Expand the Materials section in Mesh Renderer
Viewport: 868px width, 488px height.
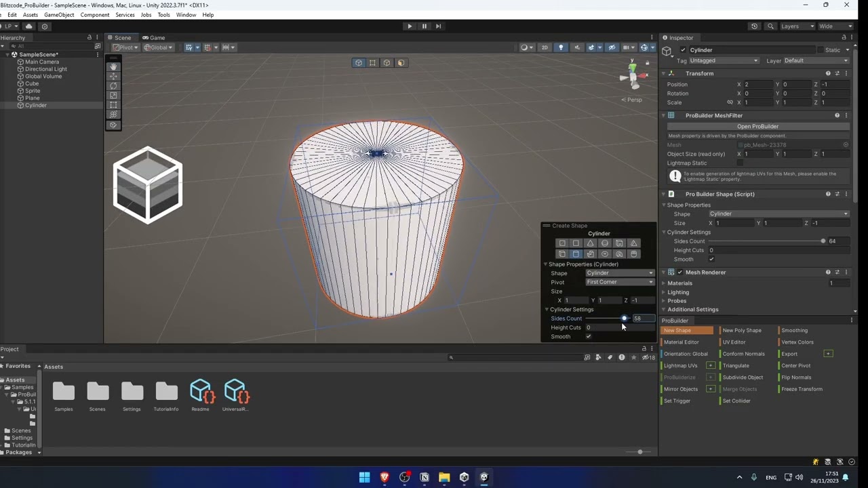pos(679,283)
